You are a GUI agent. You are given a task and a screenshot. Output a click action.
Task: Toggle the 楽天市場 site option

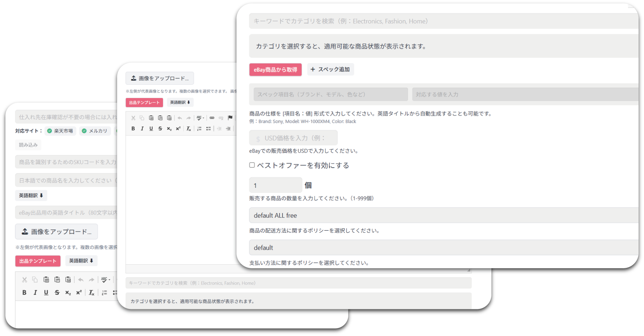[x=60, y=131]
